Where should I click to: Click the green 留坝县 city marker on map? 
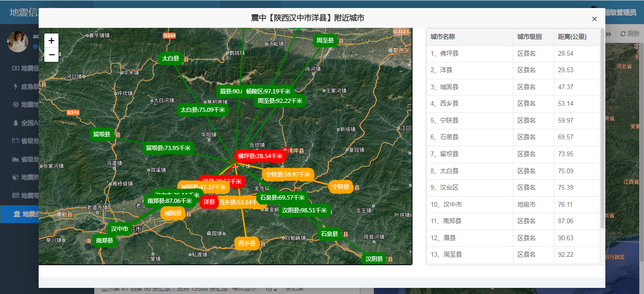click(102, 134)
